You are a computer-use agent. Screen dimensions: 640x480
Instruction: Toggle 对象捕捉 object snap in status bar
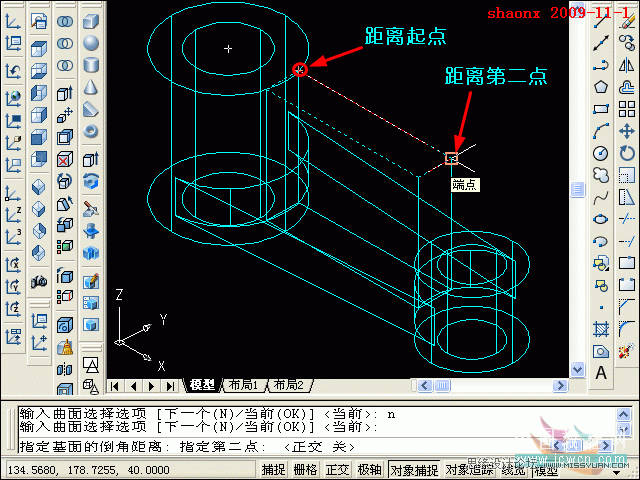click(414, 470)
